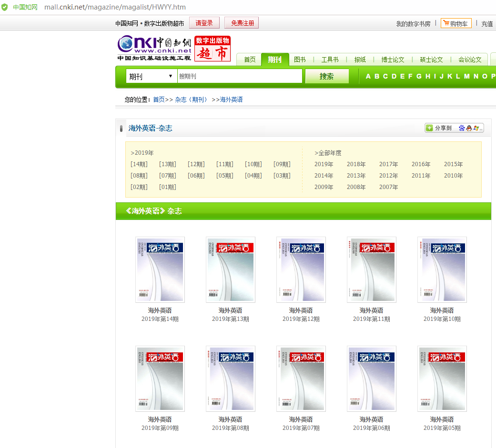
Task: Click the 海外英语-杂志 heading
Action: [x=150, y=128]
